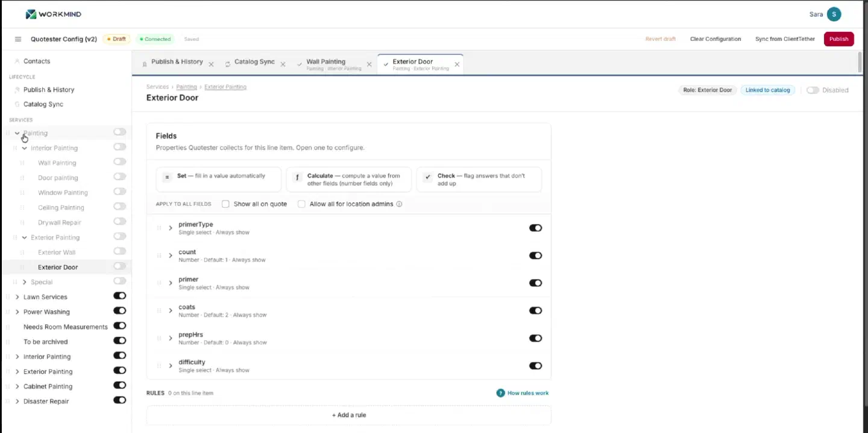The width and height of the screenshot is (868, 433).
Task: Grab the drag handle for coats field
Action: [x=159, y=311]
